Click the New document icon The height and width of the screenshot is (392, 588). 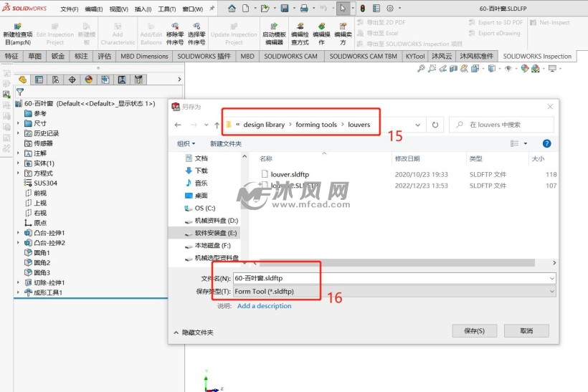(245, 9)
